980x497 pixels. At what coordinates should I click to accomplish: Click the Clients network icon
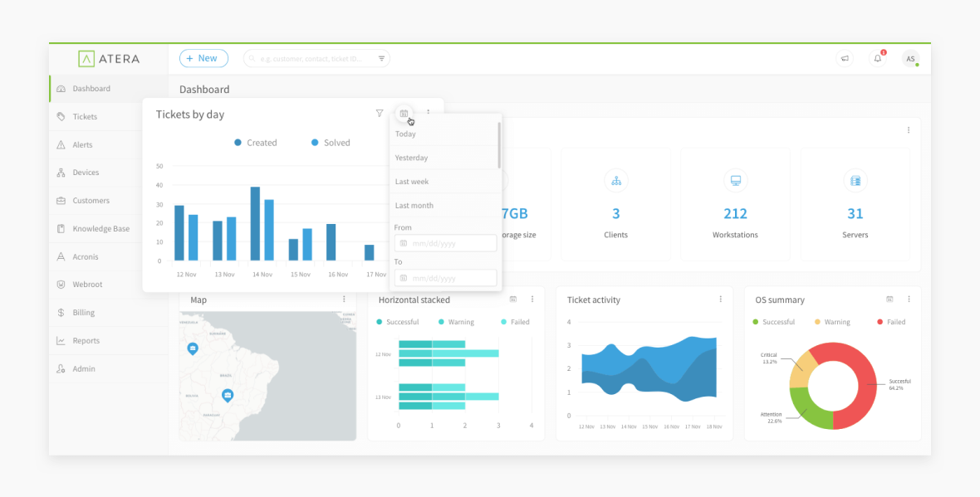click(x=615, y=181)
